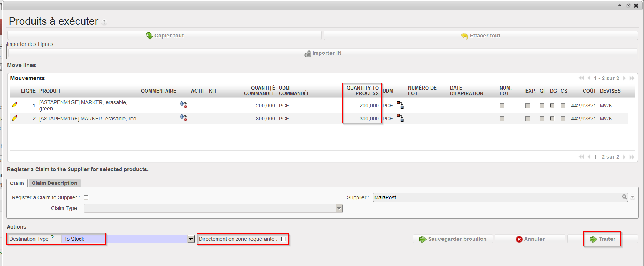
Task: Click pencil edit icon for line 1
Action: coord(14,105)
